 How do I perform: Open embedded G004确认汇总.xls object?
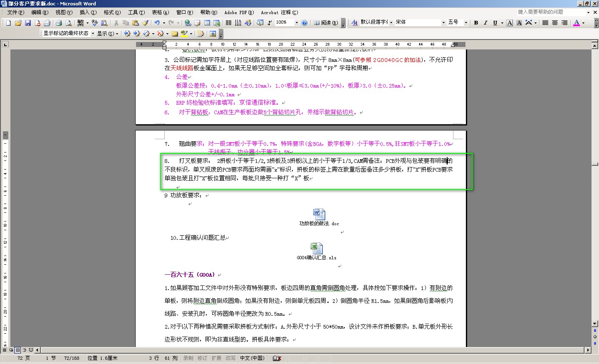coord(317,251)
